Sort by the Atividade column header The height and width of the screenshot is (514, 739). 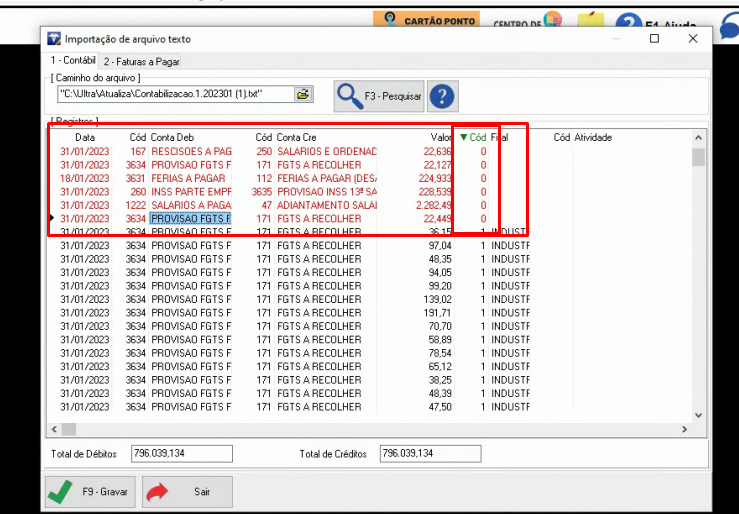[x=593, y=138]
